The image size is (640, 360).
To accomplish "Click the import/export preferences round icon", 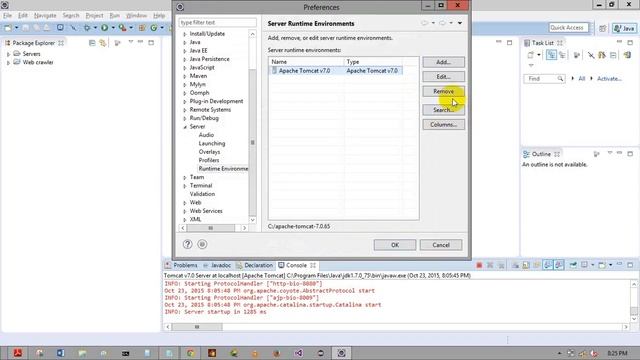I will tap(202, 244).
